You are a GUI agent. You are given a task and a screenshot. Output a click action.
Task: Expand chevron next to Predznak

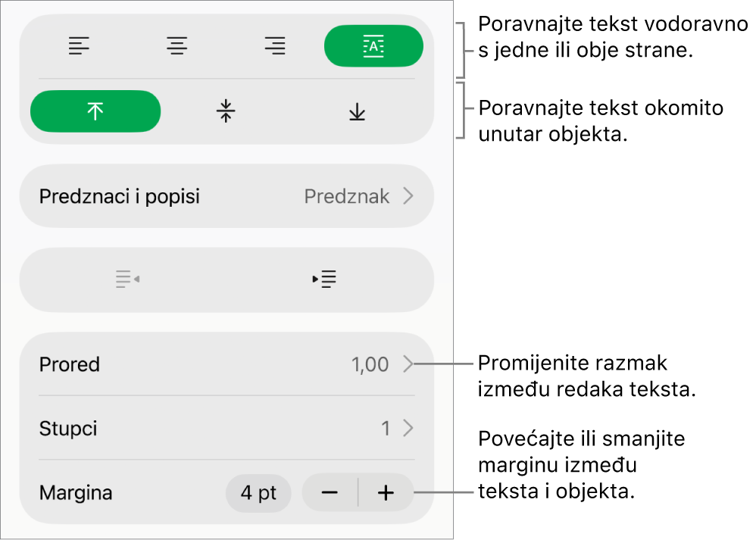point(408,196)
